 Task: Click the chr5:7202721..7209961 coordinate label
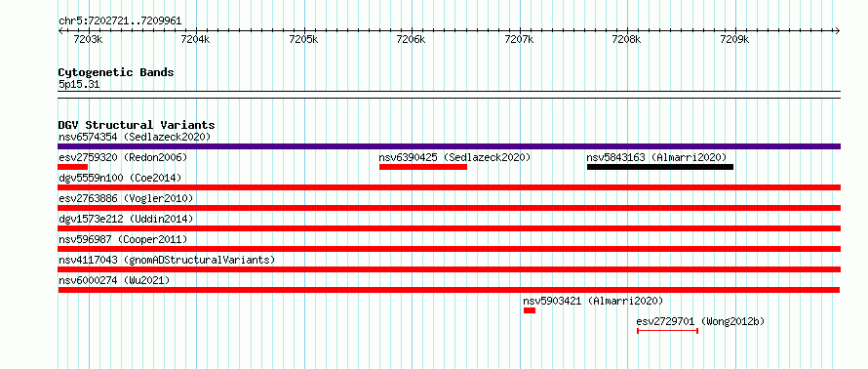tap(120, 21)
